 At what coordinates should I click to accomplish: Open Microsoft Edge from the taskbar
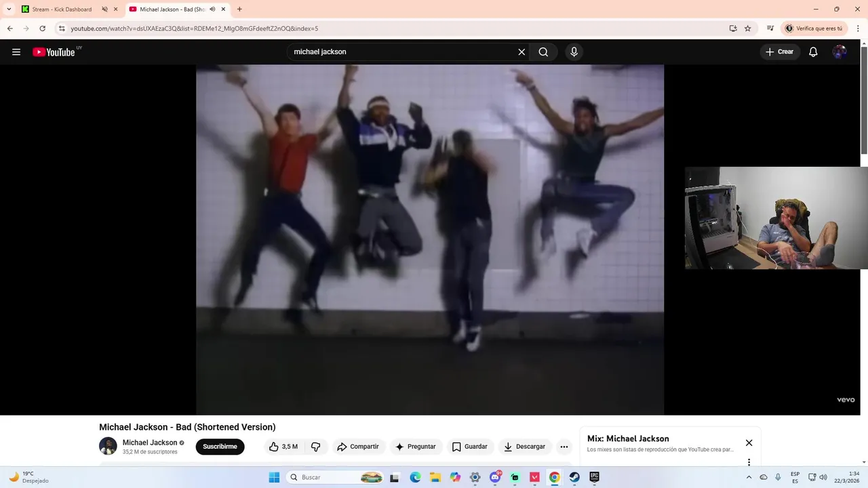pyautogui.click(x=415, y=477)
